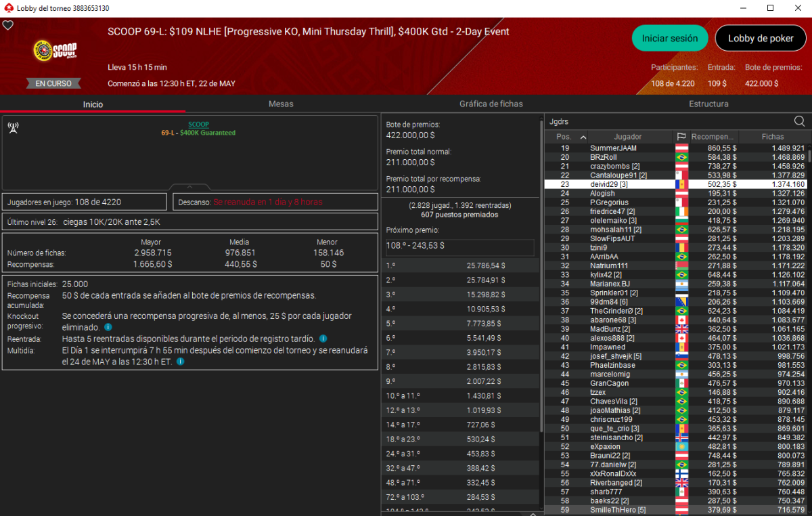This screenshot has height=516, width=812.
Task: Toggle sort arrow in Pos. column header
Action: pos(583,137)
